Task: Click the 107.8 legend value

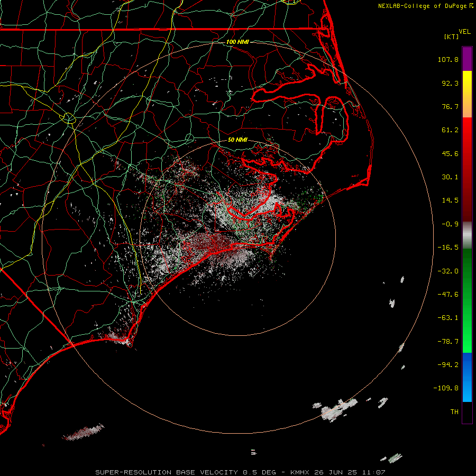Action: pos(448,59)
